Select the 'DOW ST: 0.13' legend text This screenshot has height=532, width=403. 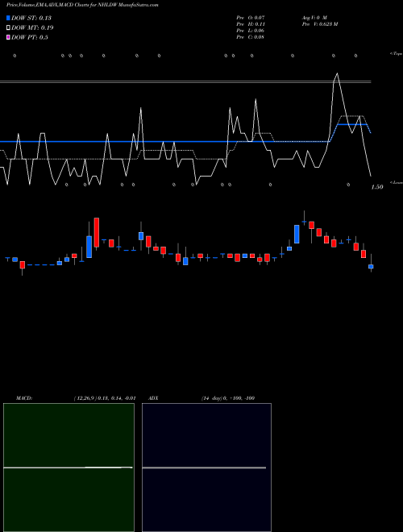[x=31, y=18]
